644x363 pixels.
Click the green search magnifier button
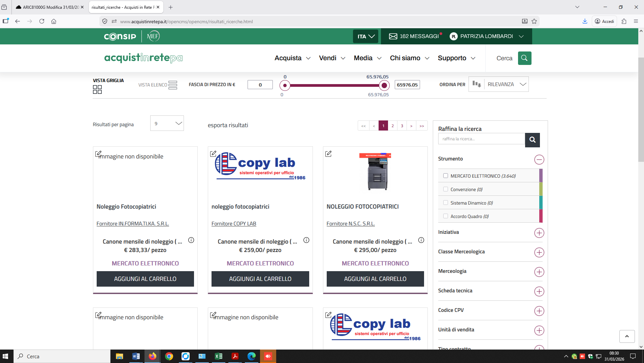click(524, 58)
